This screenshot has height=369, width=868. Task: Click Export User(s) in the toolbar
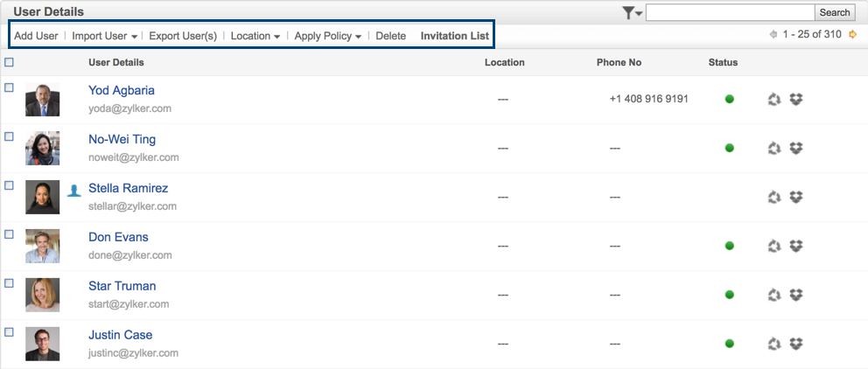pos(183,36)
